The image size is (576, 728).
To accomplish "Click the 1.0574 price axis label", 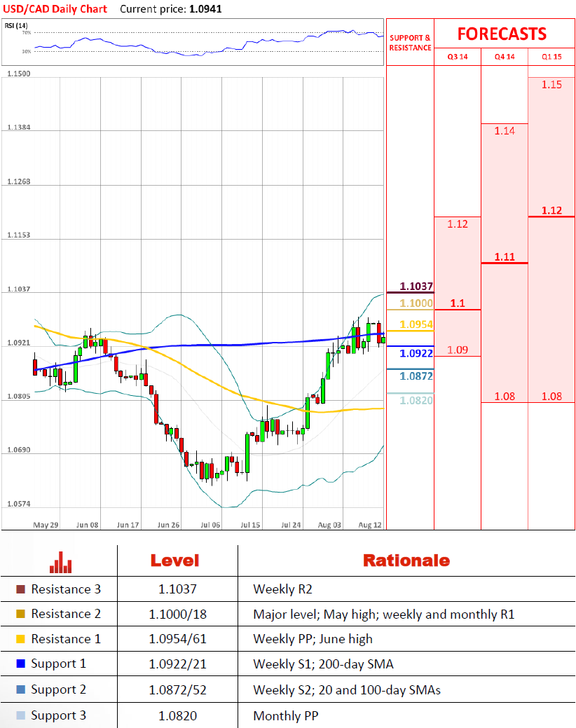I will point(18,504).
